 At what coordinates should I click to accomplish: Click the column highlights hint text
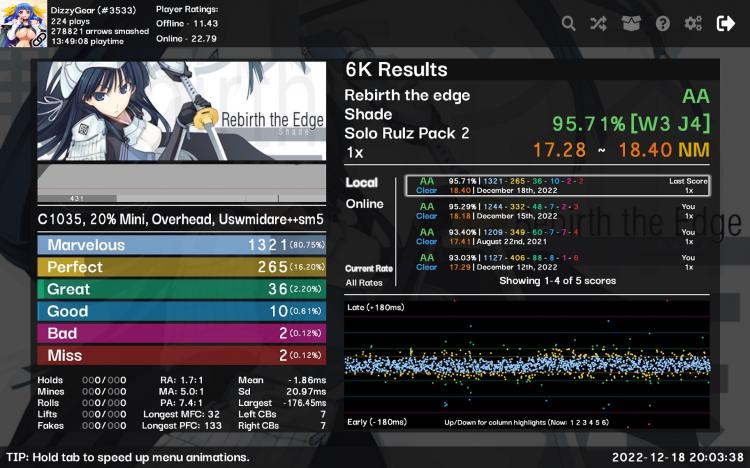(527, 423)
